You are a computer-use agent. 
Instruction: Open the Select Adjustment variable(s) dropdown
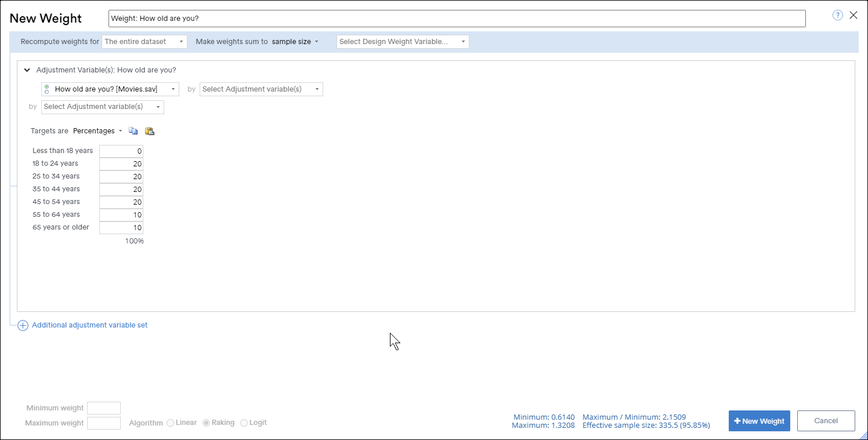pyautogui.click(x=261, y=89)
